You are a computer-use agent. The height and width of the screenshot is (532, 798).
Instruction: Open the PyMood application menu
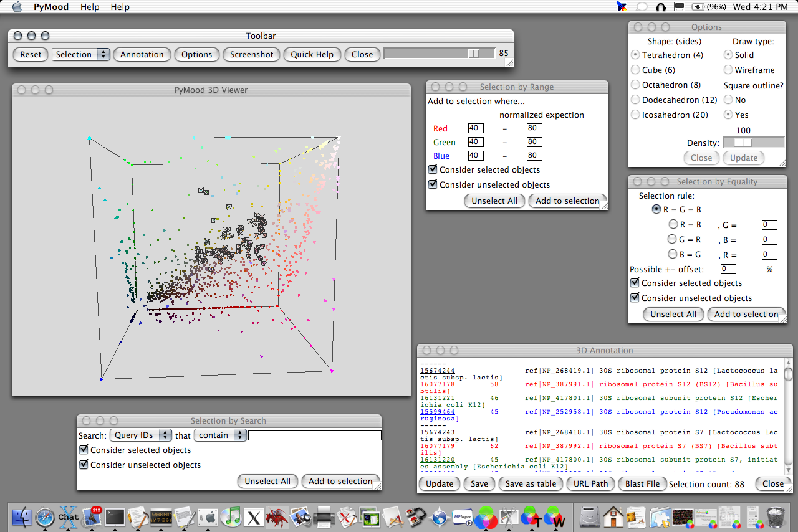(x=51, y=7)
